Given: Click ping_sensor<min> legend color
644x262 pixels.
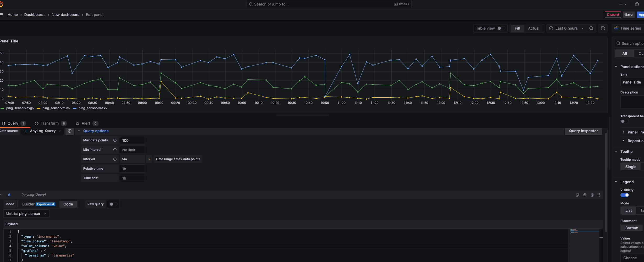Looking at the screenshot, I should point(38,108).
